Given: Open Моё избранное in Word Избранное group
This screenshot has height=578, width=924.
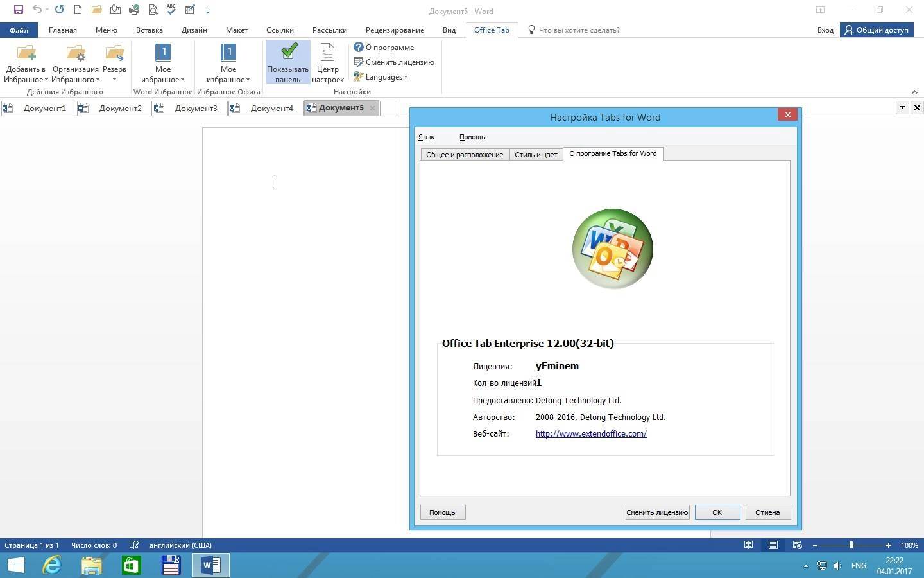Looking at the screenshot, I should click(x=163, y=63).
